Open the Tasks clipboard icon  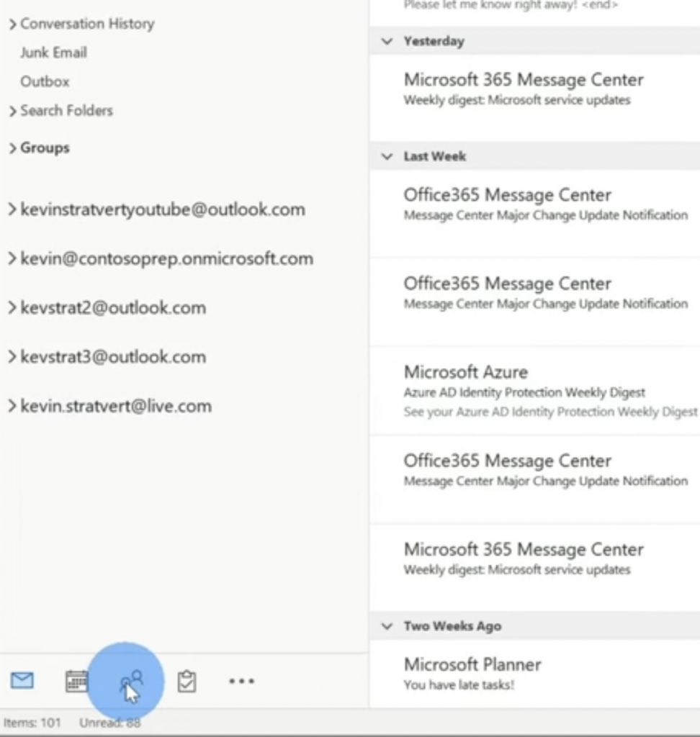point(187,681)
